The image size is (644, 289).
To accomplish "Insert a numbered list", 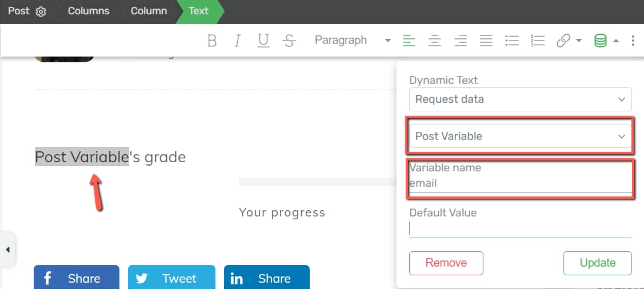I will click(538, 41).
